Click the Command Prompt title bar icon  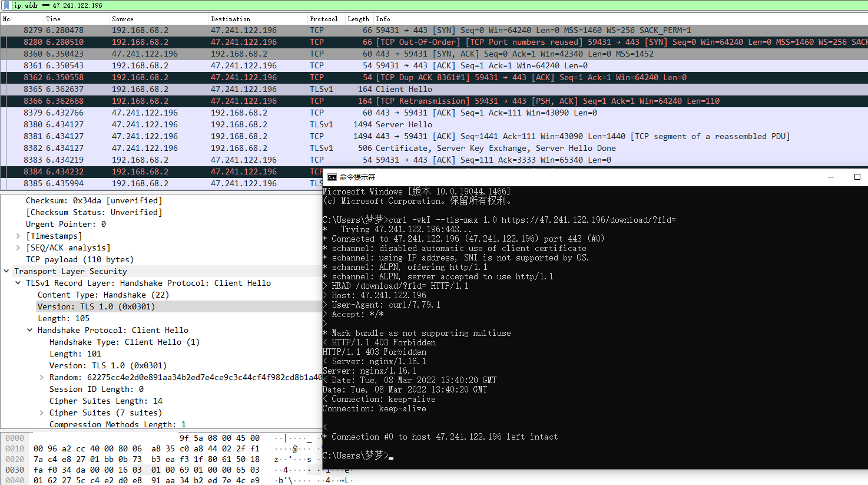[332, 177]
